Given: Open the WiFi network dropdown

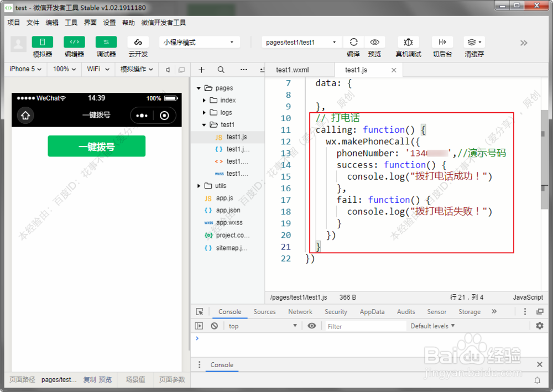Looking at the screenshot, I should tap(98, 69).
